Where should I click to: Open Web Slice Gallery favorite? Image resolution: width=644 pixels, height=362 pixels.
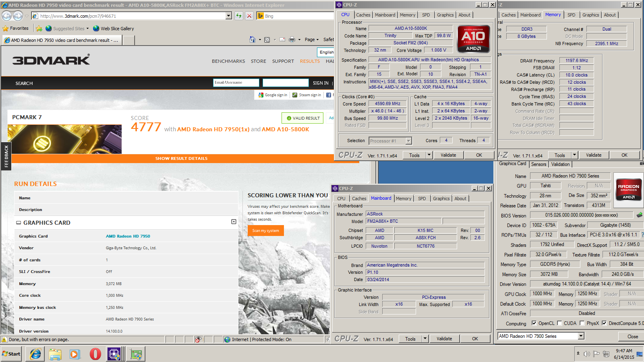pyautogui.click(x=114, y=29)
